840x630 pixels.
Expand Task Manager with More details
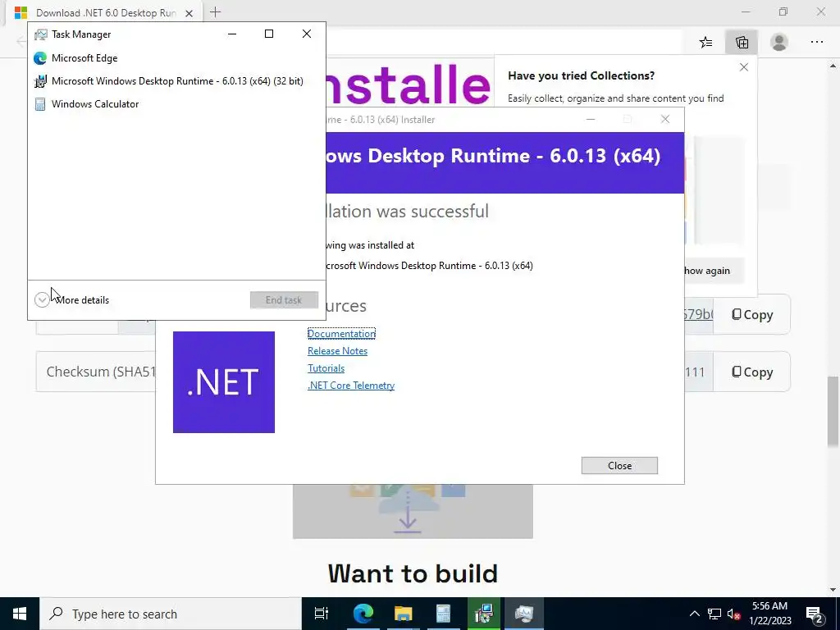(x=72, y=300)
